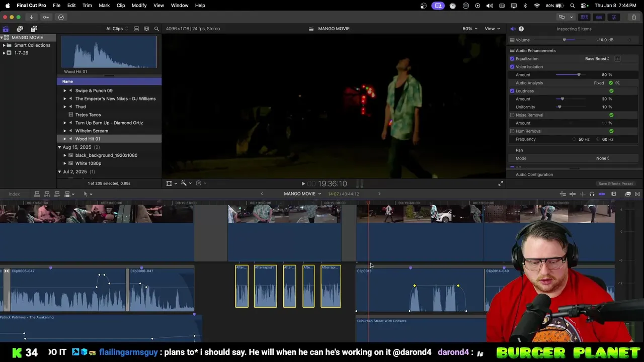Insert clip edit button in timeline

[x=47, y=194]
